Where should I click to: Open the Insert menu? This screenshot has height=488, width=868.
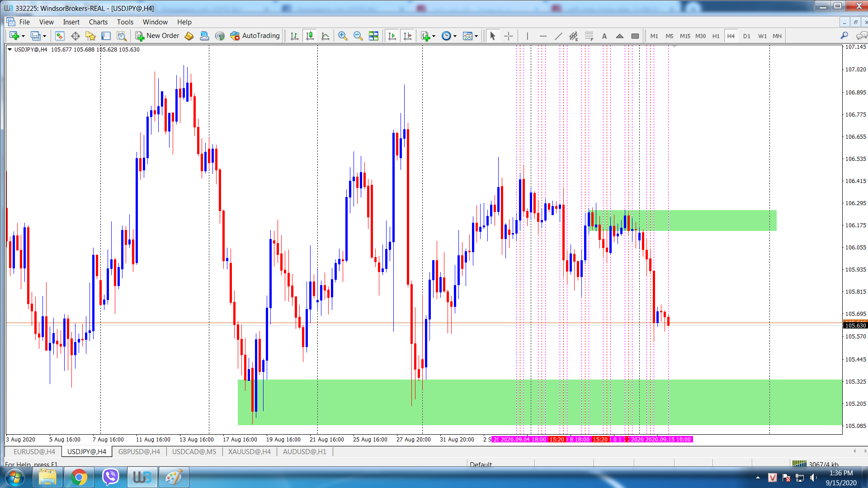[x=71, y=22]
